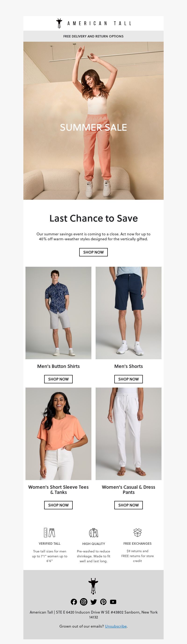Click the Free Delivery and Return Options banner
187x644 pixels.
click(93, 36)
